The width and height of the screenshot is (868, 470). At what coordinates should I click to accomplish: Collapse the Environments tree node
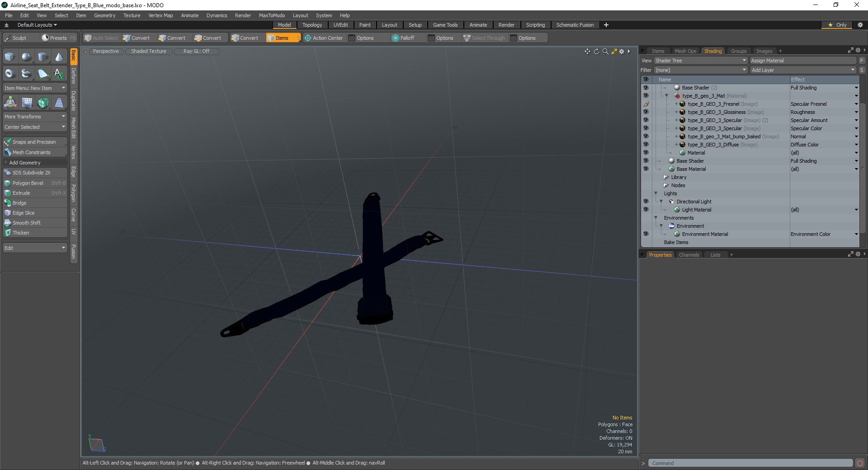656,218
